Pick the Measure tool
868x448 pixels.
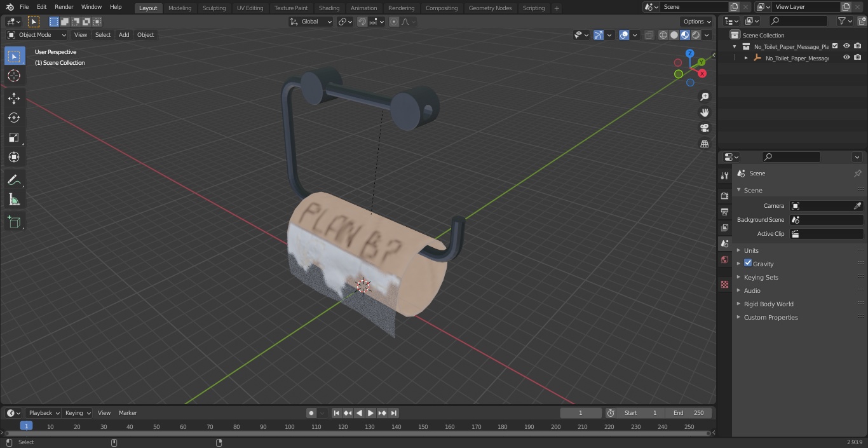pos(14,200)
